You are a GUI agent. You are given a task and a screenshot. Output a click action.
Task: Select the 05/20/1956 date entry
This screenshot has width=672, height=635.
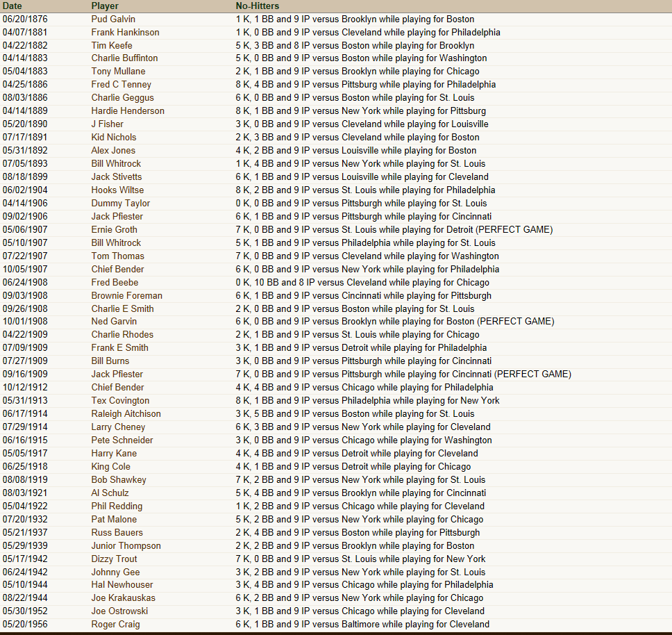click(x=24, y=624)
